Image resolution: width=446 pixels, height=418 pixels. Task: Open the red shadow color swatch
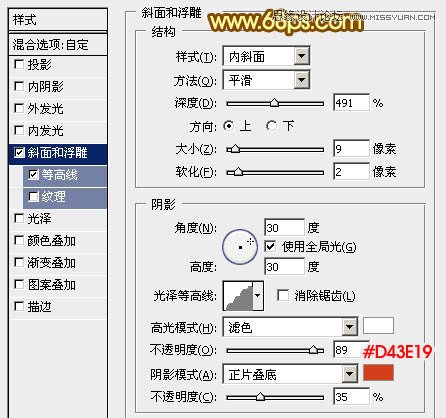pyautogui.click(x=378, y=373)
